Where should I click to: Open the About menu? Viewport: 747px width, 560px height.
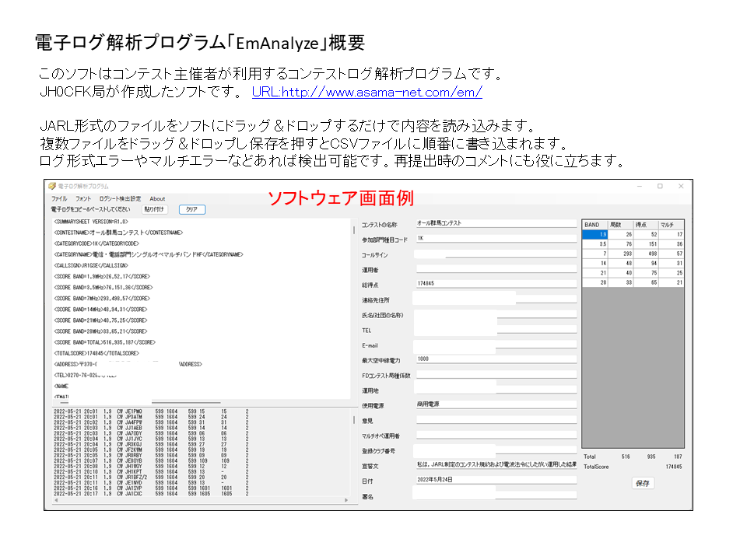[157, 199]
